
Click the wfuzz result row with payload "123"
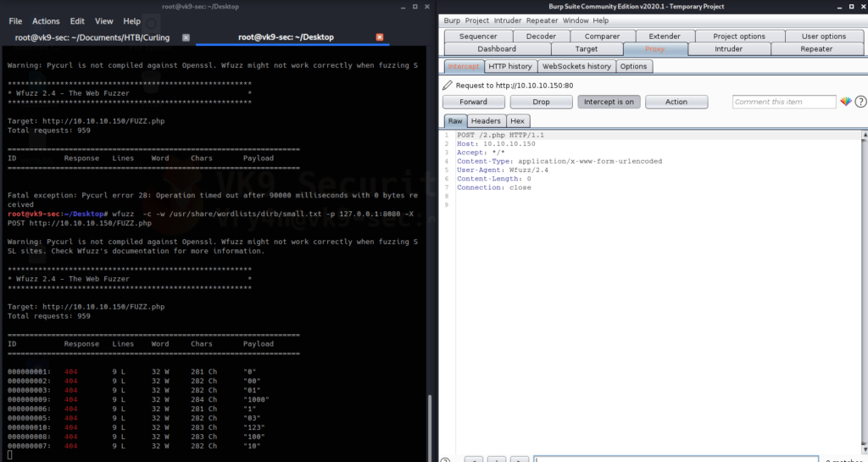[136, 427]
